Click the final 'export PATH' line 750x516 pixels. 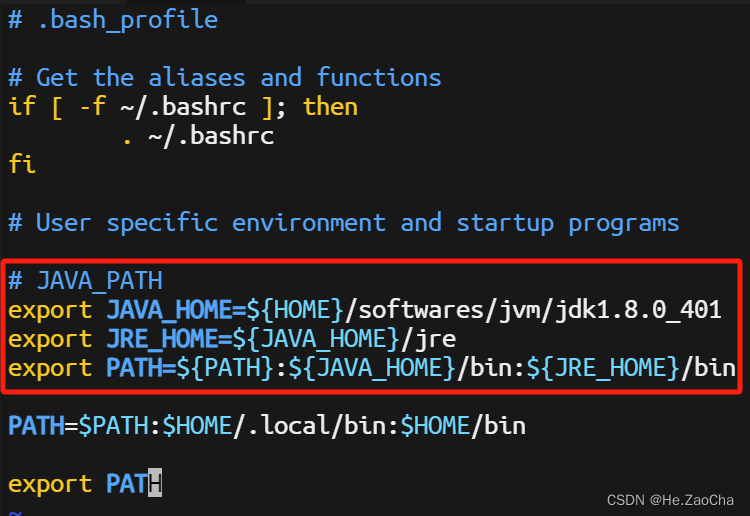[x=85, y=484]
